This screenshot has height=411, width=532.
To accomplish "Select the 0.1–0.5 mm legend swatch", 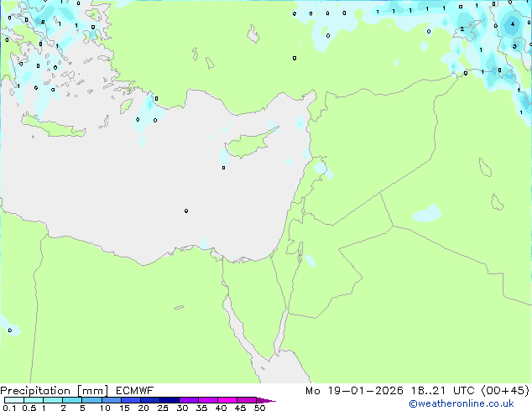I will click(14, 400).
